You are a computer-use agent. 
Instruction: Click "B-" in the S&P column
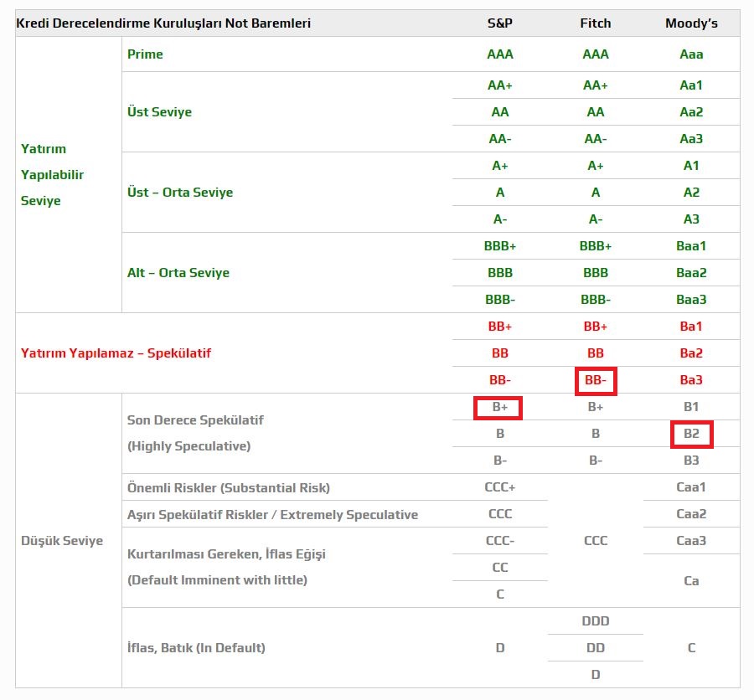tap(499, 461)
